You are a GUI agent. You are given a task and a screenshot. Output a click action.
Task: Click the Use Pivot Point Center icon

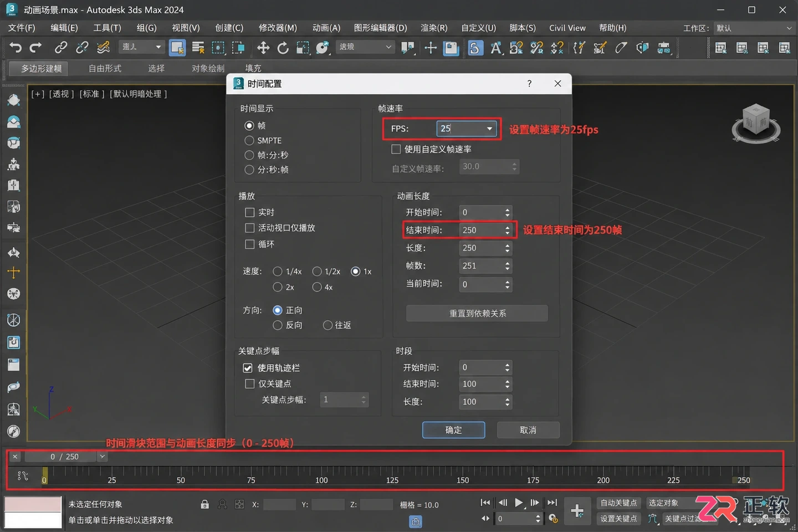coord(408,48)
